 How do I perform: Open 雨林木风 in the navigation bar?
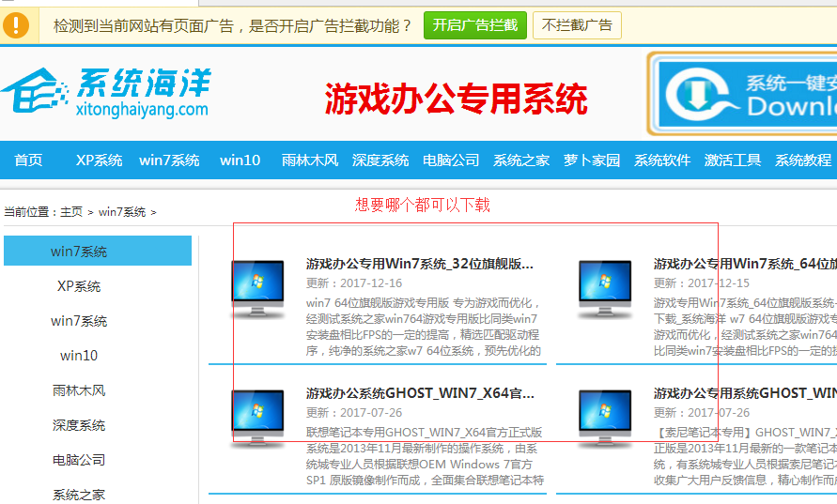tap(310, 160)
